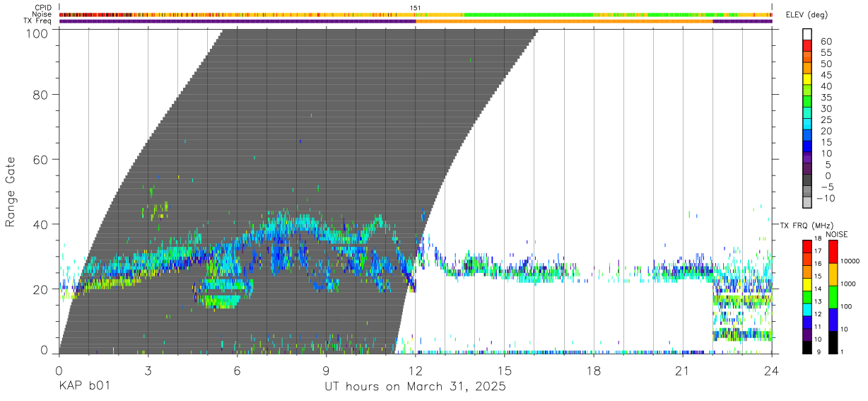Select the green 13-14 MHz TX FRQ swatch

point(807,297)
